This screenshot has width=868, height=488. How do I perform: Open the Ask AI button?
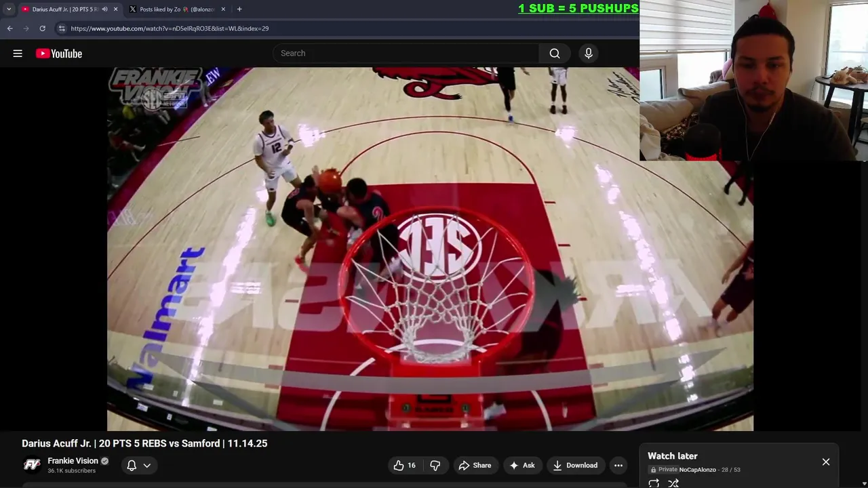point(522,466)
